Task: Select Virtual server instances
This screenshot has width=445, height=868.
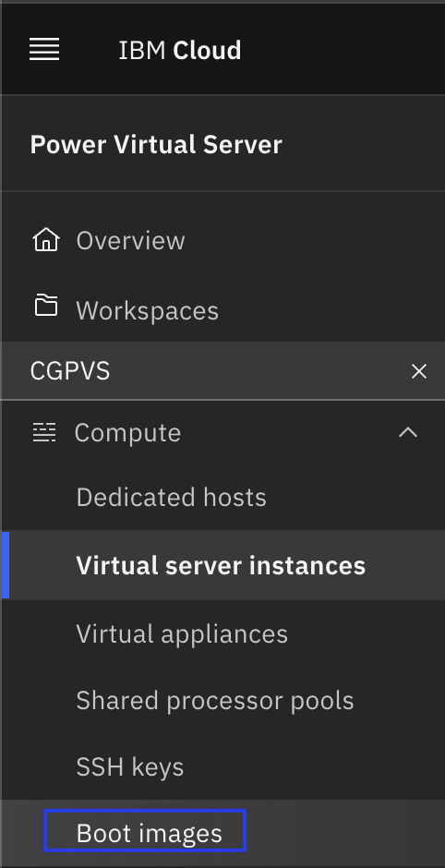Action: pyautogui.click(x=222, y=565)
